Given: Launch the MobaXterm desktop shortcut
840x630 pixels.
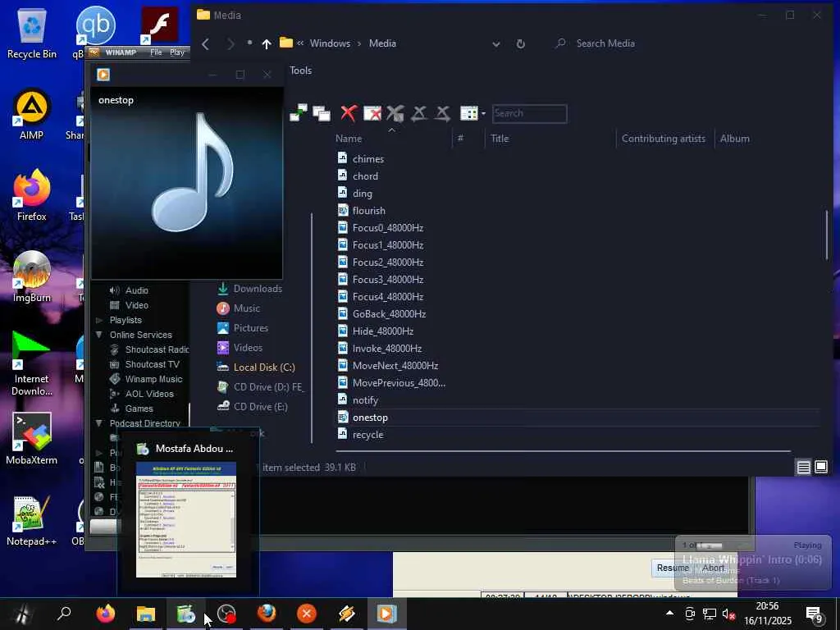Looking at the screenshot, I should click(32, 440).
